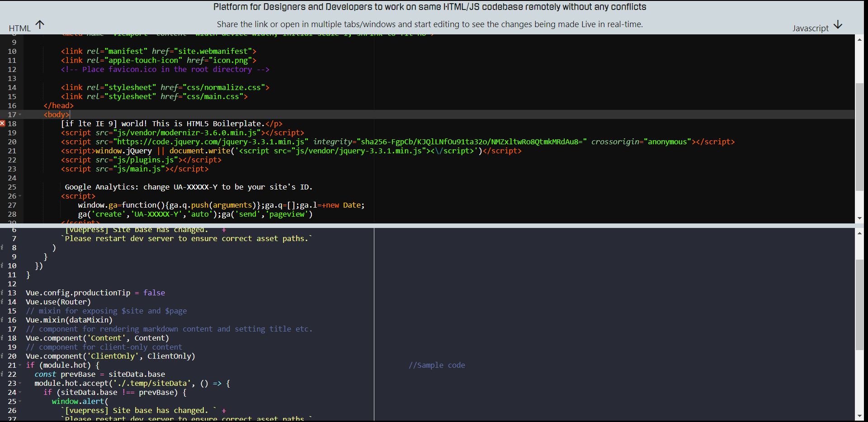Click the site.webmanifest link tag line
The width and height of the screenshot is (868, 422).
click(159, 51)
